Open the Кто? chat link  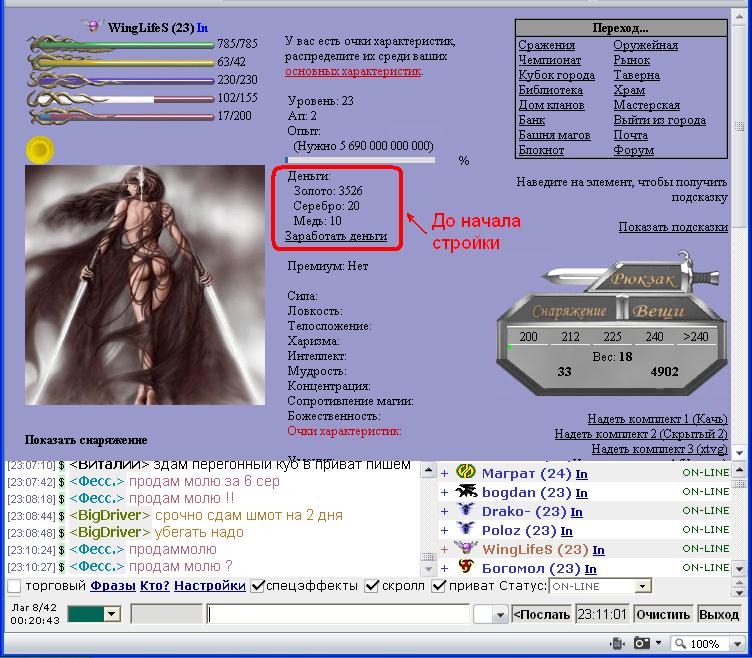pyautogui.click(x=155, y=586)
